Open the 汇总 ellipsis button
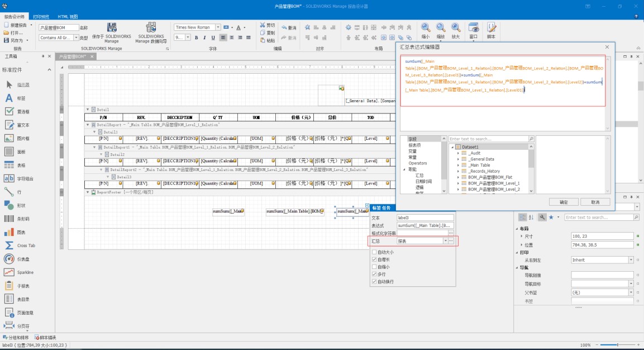Viewport: 644px width, 350px height. 451,241
